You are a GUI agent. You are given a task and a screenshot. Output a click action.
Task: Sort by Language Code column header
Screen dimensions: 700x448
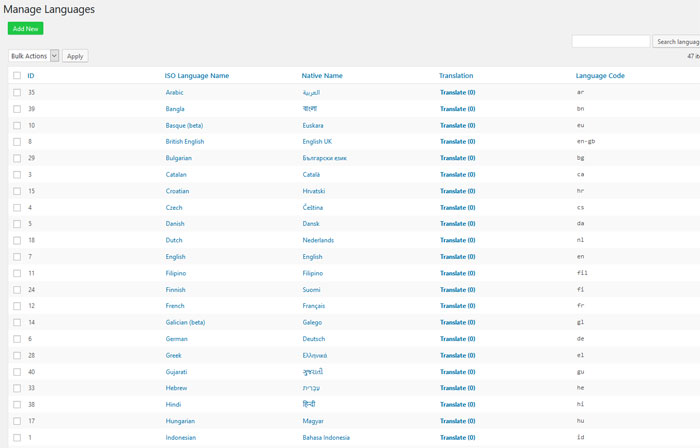[600, 75]
